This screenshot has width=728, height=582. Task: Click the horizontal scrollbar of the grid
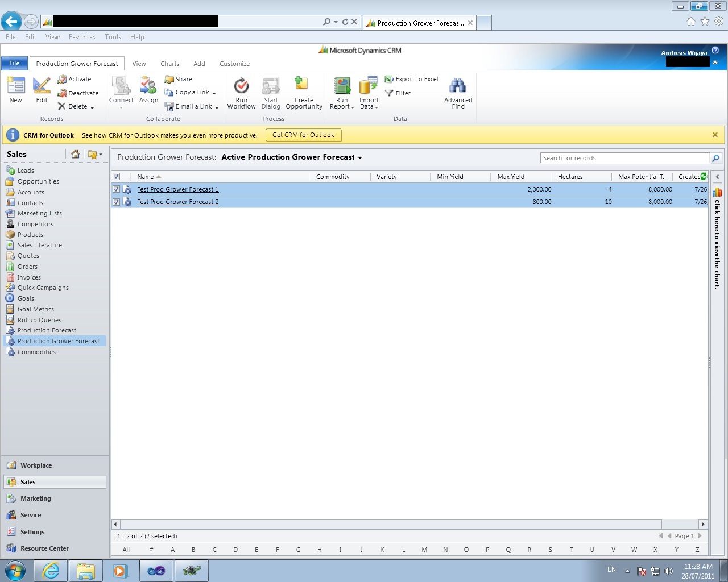391,524
